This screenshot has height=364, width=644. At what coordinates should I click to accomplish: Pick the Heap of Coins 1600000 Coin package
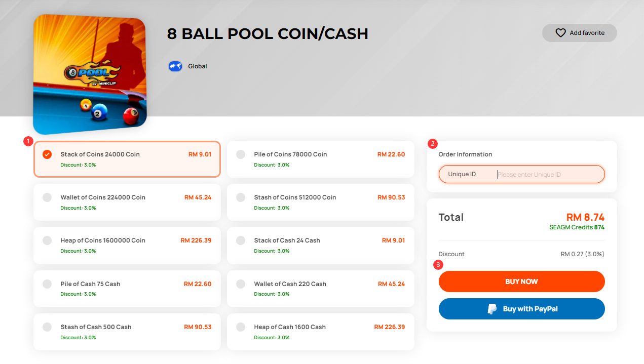click(x=127, y=245)
